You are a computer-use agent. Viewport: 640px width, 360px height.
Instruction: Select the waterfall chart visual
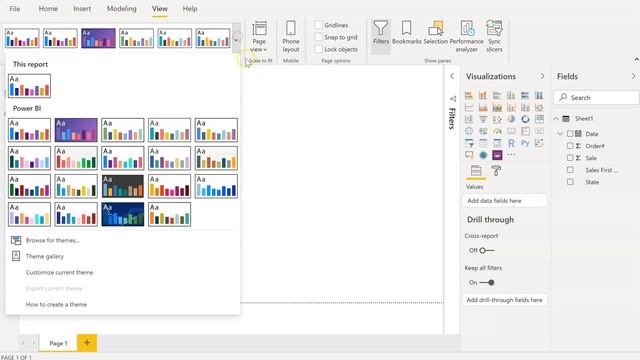[x=469, y=119]
